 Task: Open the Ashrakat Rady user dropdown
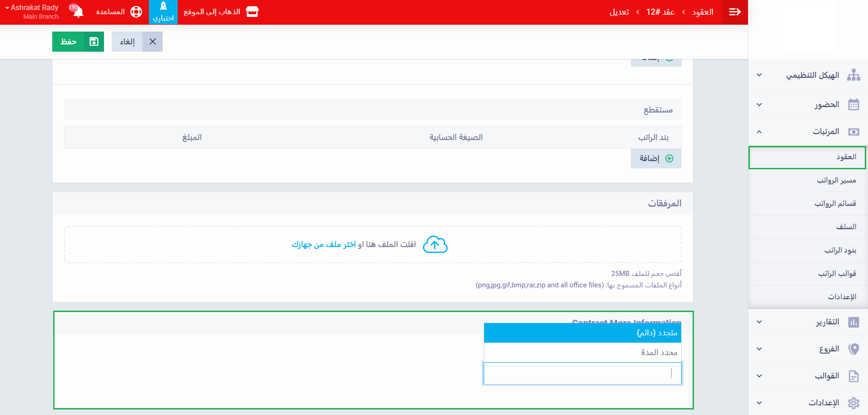point(32,12)
